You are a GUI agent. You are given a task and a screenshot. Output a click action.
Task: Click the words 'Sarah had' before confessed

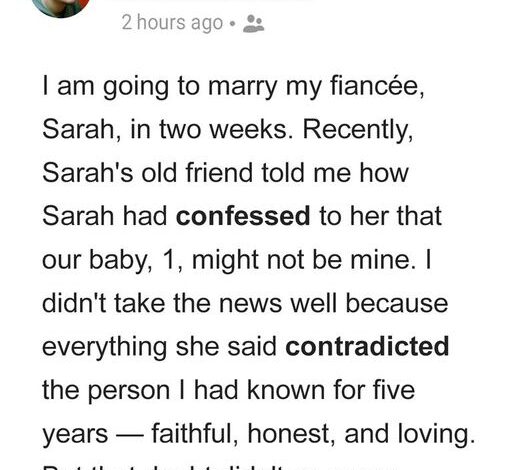105,216
